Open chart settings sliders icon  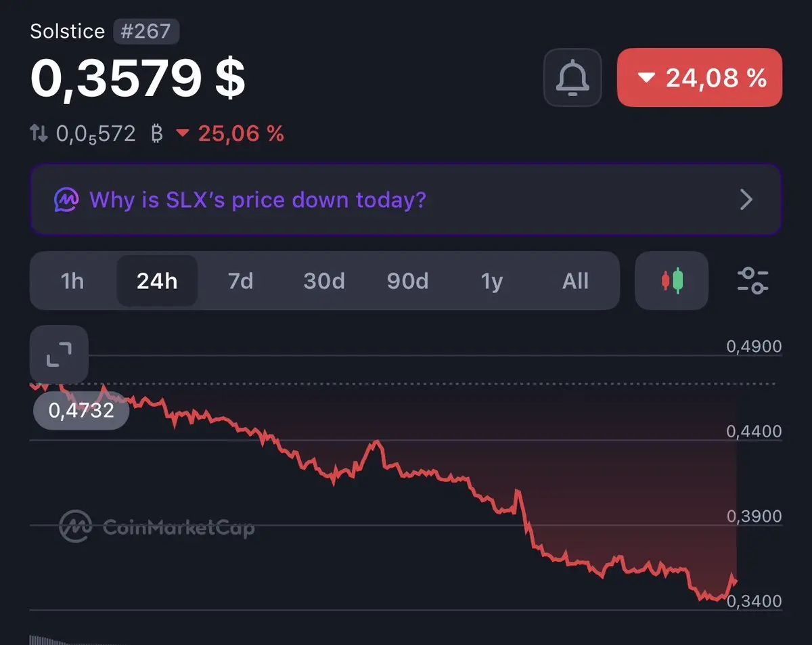752,280
